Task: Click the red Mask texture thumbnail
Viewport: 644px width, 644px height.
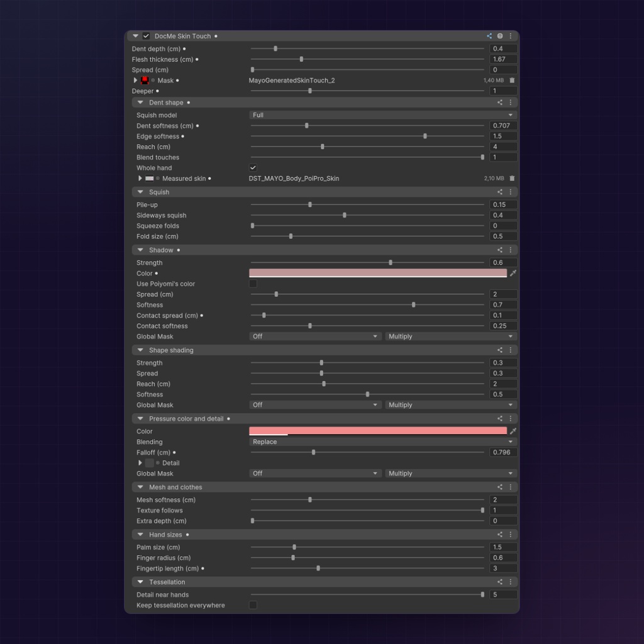Action: point(145,80)
